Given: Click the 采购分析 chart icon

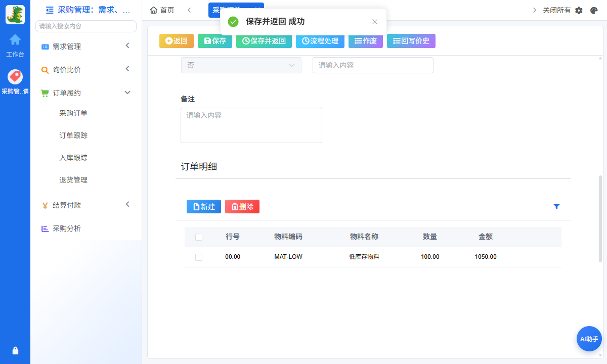Looking at the screenshot, I should click(45, 229).
